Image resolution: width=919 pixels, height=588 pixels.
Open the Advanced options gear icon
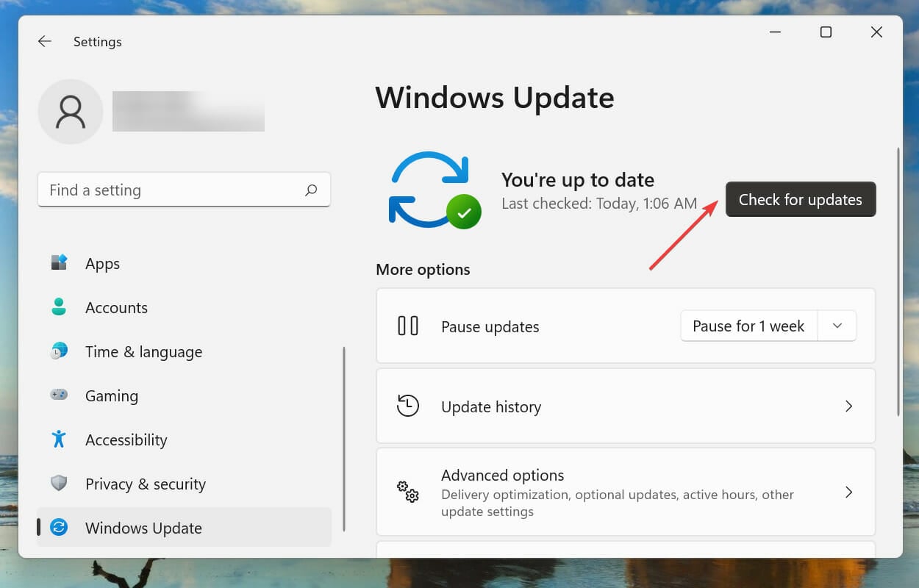408,492
